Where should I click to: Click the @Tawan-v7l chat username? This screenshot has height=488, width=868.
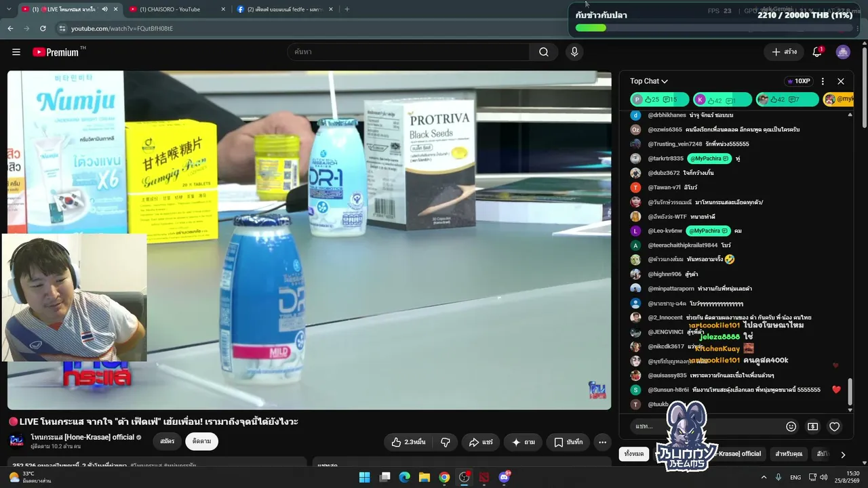(664, 188)
